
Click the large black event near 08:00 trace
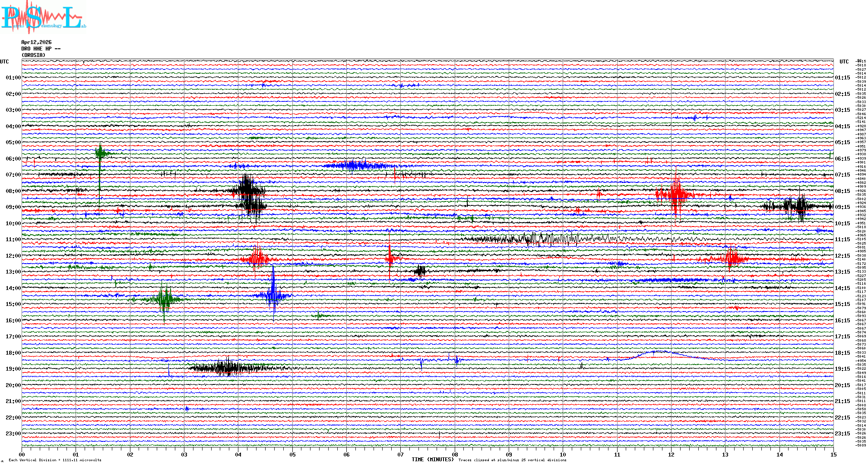pos(247,190)
